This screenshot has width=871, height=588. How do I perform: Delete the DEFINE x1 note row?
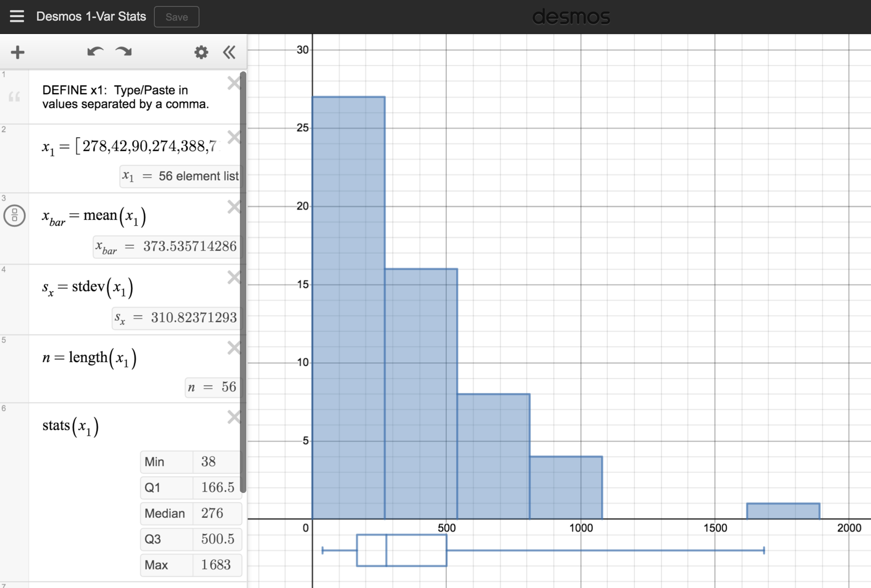[x=234, y=83]
